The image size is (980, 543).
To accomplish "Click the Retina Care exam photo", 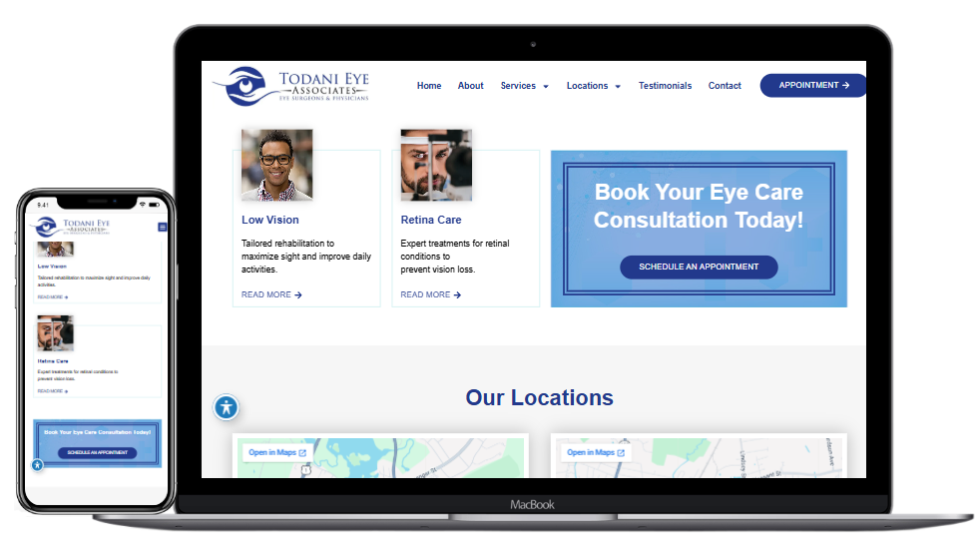I will (x=436, y=165).
